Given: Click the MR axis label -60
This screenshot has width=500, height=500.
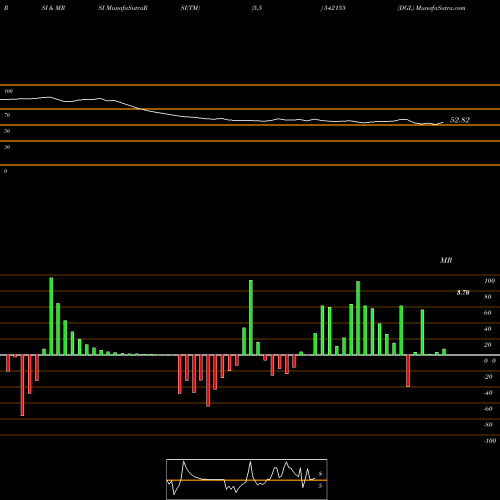Looking at the screenshot, I should 488,409.
